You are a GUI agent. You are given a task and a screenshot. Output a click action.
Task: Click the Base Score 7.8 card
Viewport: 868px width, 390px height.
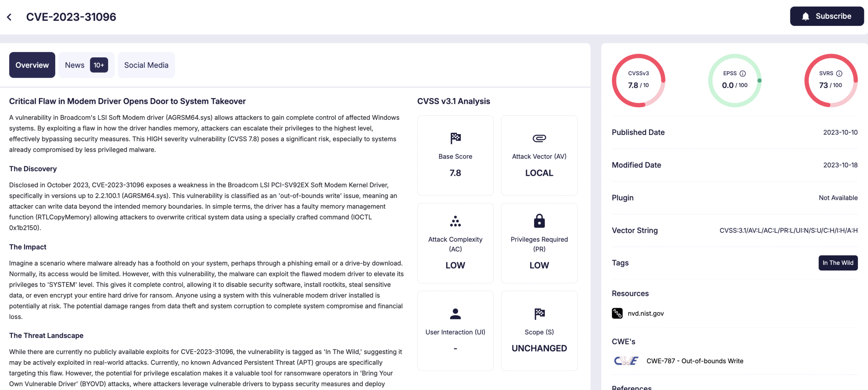click(455, 155)
